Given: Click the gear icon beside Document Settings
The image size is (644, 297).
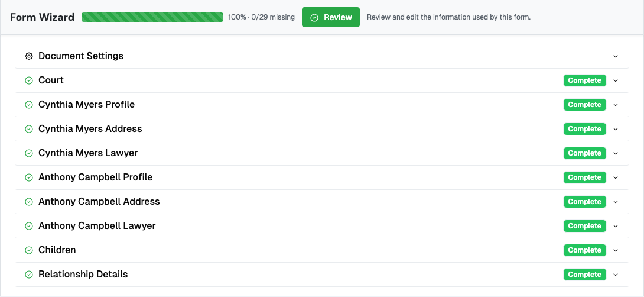Looking at the screenshot, I should [29, 56].
